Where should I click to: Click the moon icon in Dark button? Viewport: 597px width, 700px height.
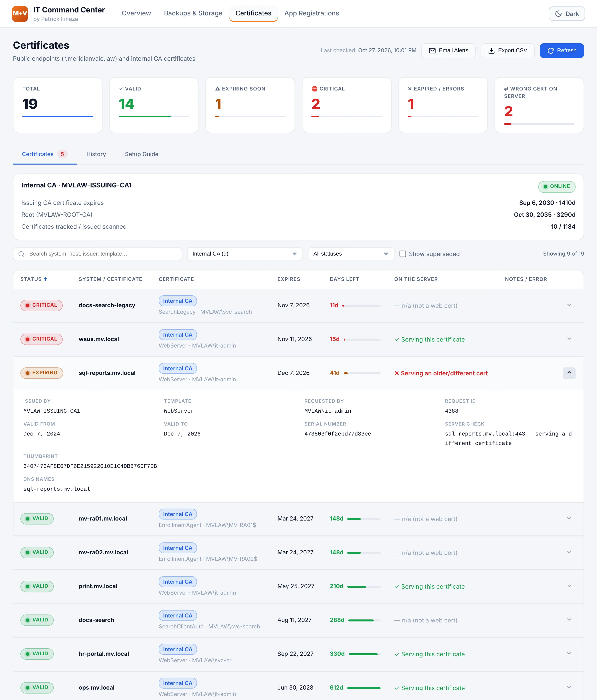[558, 14]
